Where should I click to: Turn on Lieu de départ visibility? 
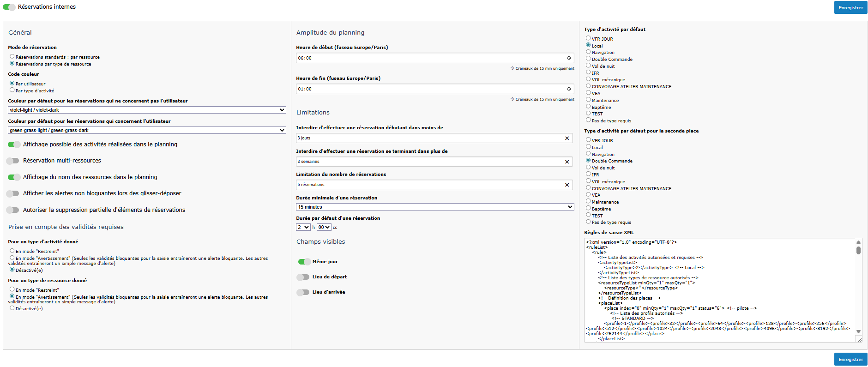click(303, 277)
